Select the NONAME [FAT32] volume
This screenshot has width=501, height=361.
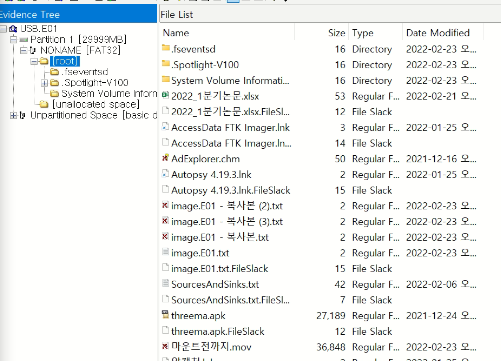click(x=80, y=50)
